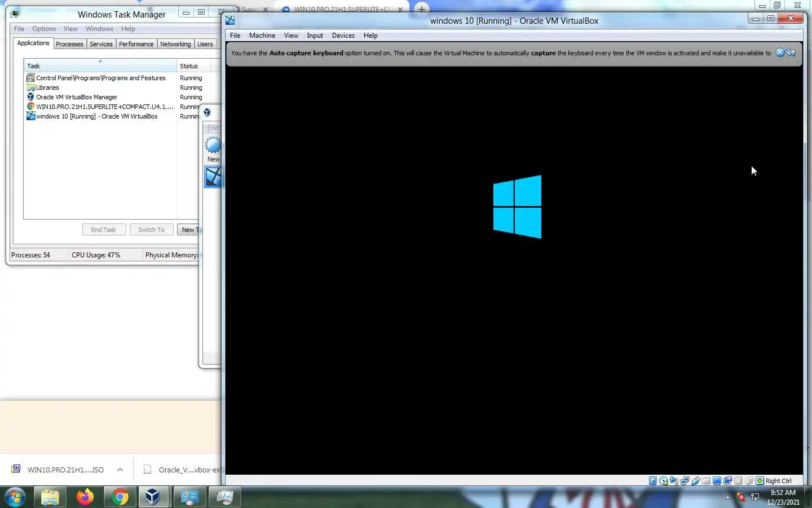This screenshot has height=508, width=812.
Task: Open View menu in VM window
Action: [x=291, y=36]
